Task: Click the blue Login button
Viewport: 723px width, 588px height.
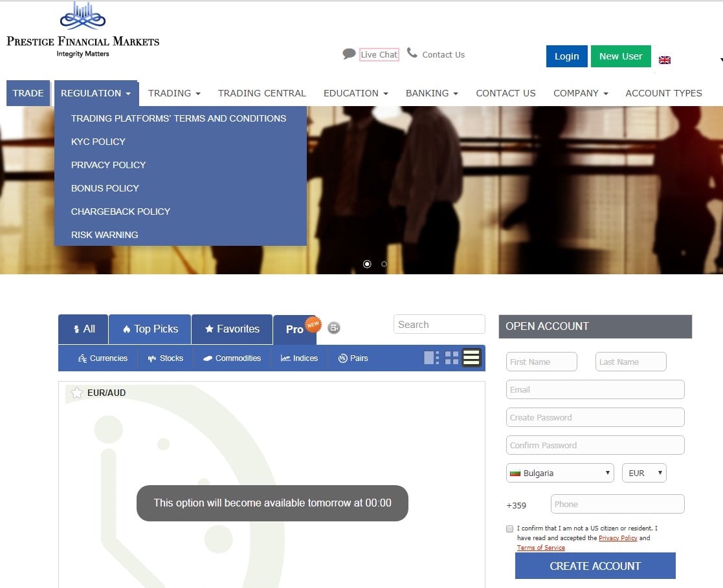Action: pos(567,56)
